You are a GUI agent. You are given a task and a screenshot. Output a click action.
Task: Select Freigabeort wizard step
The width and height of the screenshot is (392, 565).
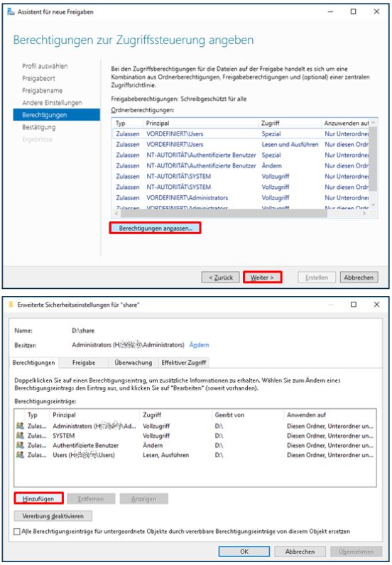click(x=38, y=78)
